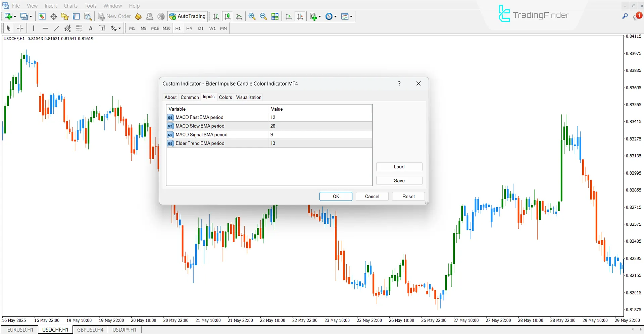Open the New Order window
644x334 pixels.
[x=114, y=16]
